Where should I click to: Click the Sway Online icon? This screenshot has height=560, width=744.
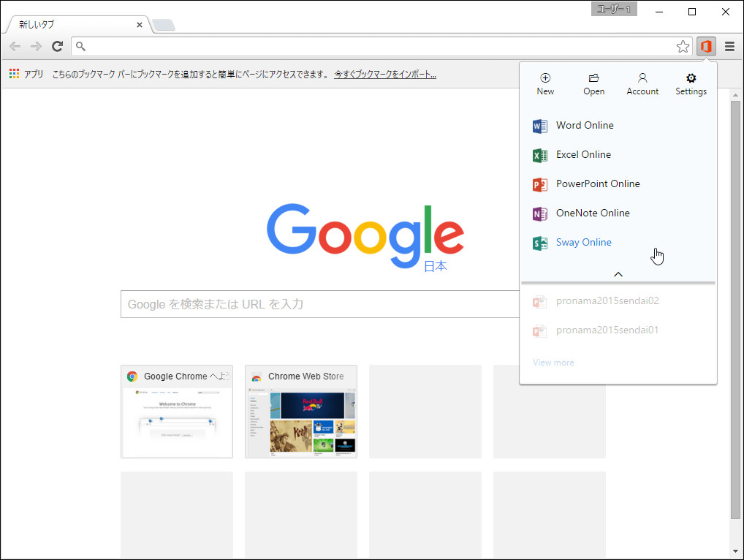pyautogui.click(x=540, y=243)
